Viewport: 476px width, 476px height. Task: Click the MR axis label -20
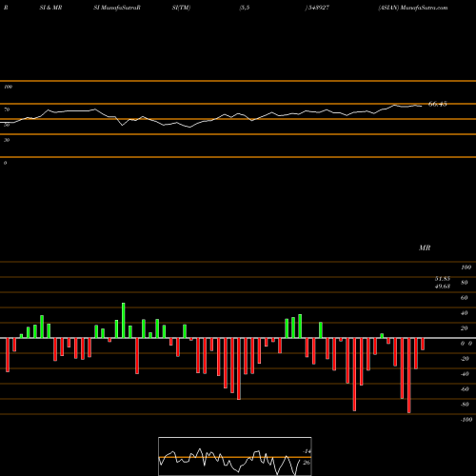point(465,359)
